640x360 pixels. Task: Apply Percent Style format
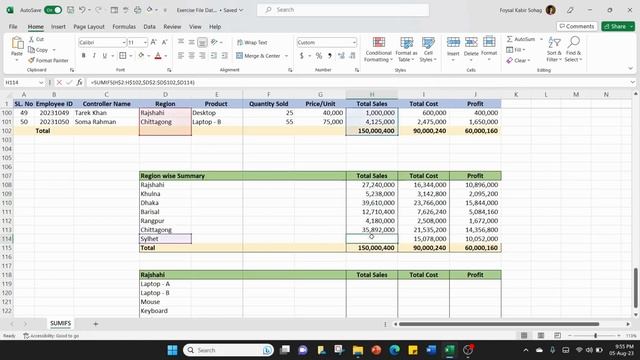(319, 56)
